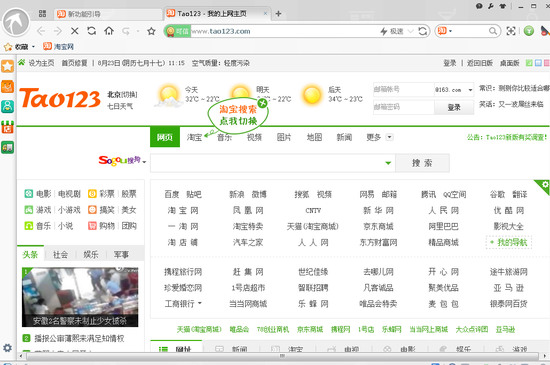This screenshot has width=550, height=365.
Task: Select the 淘宝 search tab
Action: 194,137
